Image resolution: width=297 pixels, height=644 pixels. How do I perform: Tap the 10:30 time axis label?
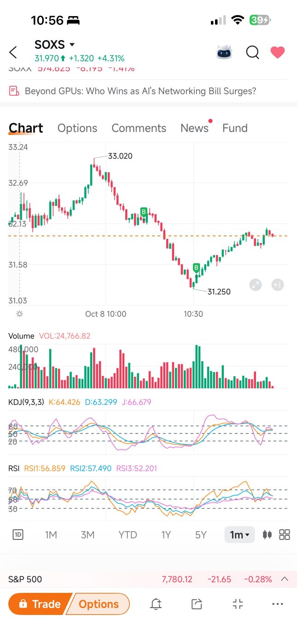[x=193, y=314]
